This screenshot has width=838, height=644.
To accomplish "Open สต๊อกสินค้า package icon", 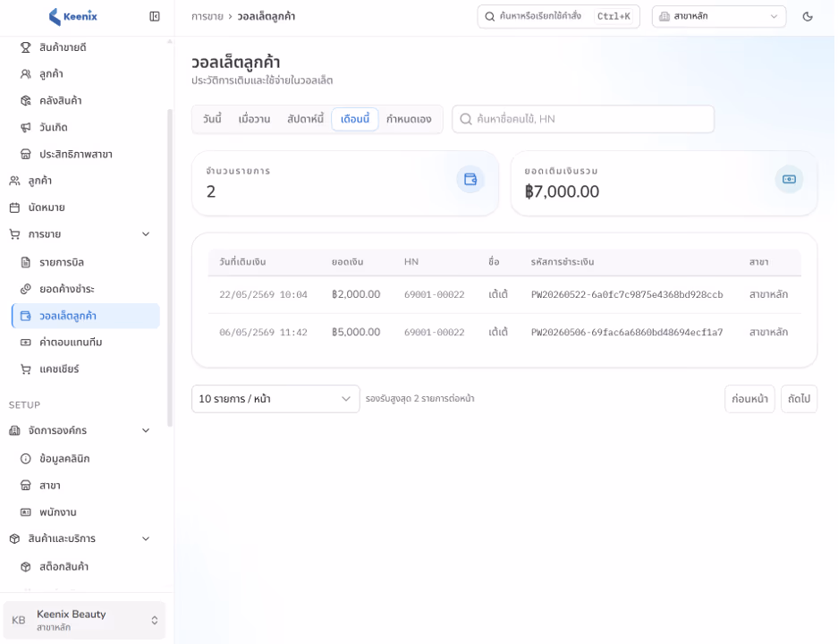I will pyautogui.click(x=26, y=566).
